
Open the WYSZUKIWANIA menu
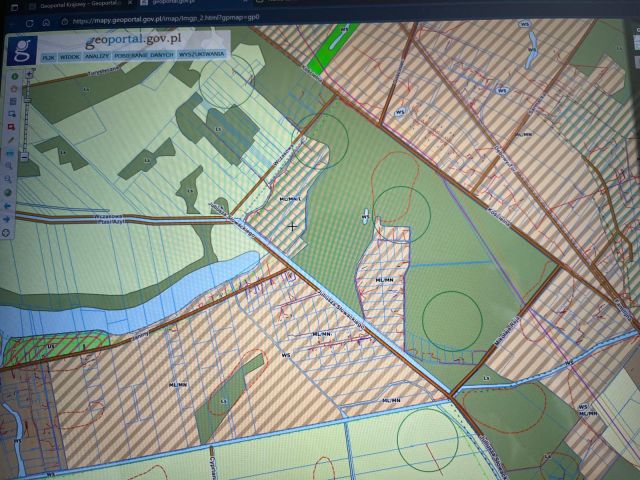[202, 53]
